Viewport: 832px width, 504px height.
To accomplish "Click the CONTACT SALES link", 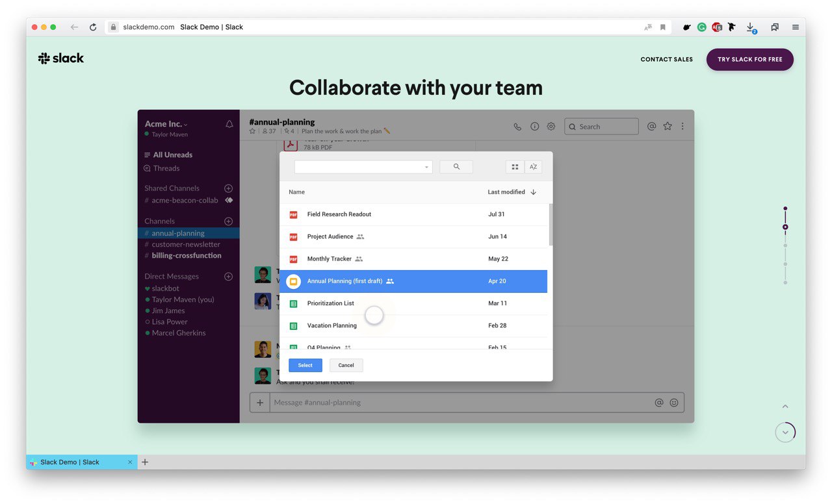I will (667, 59).
